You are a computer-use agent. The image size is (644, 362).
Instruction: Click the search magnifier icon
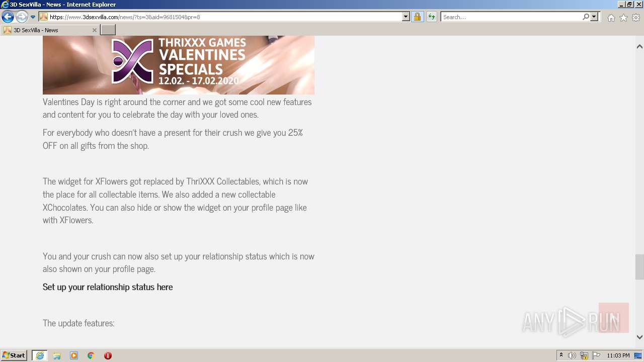pos(586,17)
